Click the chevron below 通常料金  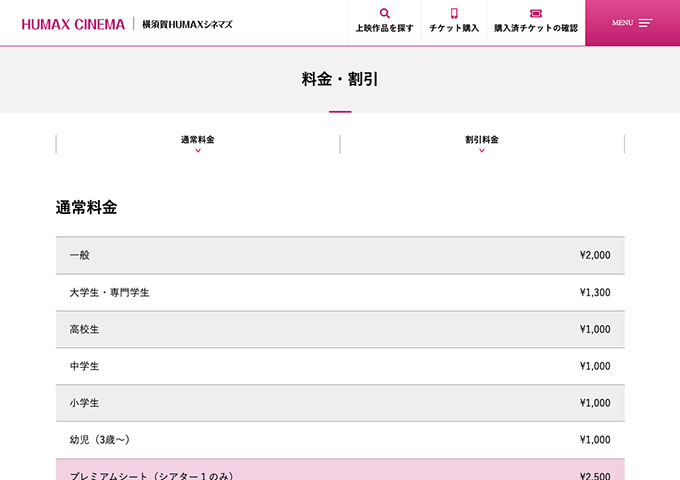pos(198,151)
